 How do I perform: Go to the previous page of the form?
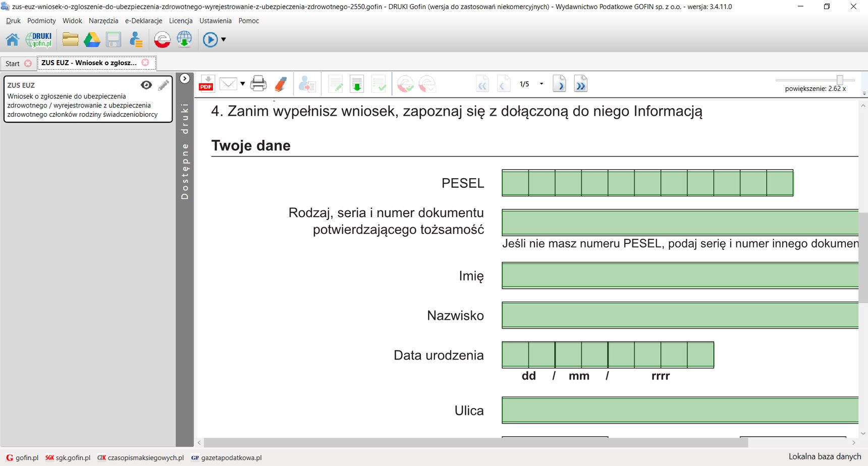coord(504,84)
